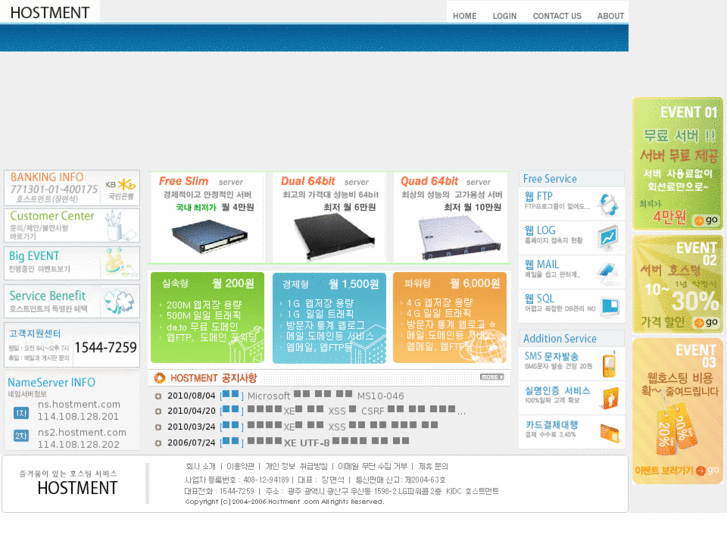This screenshot has width=727, height=545.
Task: Select ns.hostment.com nameserver text
Action: tap(79, 404)
